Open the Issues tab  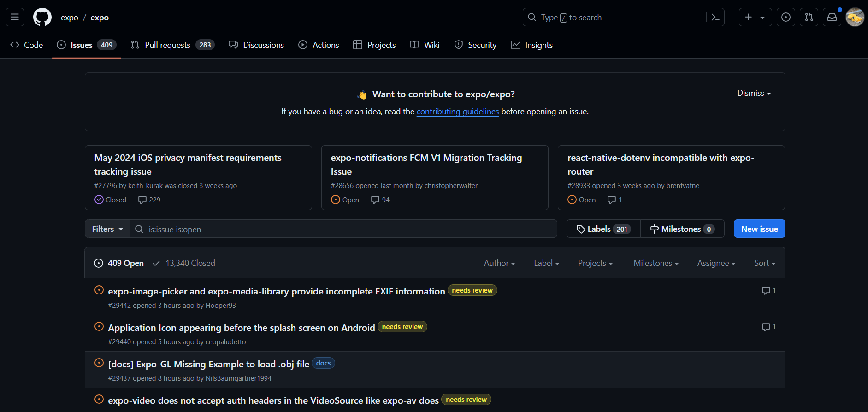coord(87,45)
